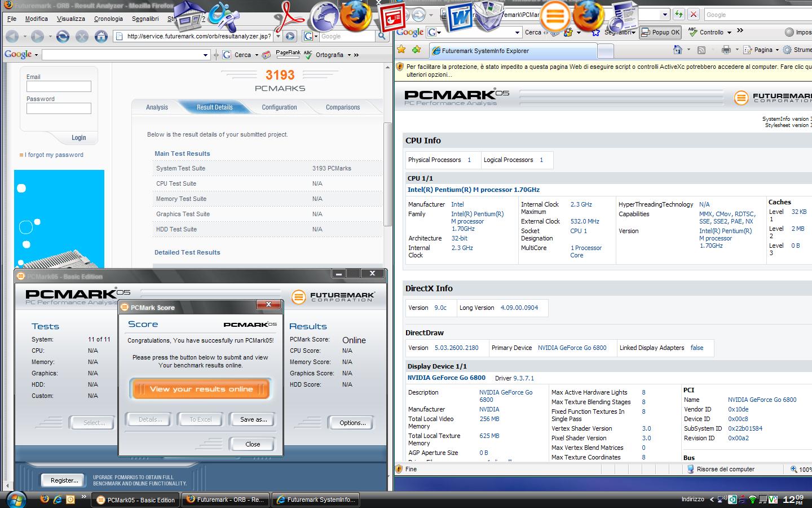
Task: Click the Firefox Stop loading button
Action: pos(82,37)
